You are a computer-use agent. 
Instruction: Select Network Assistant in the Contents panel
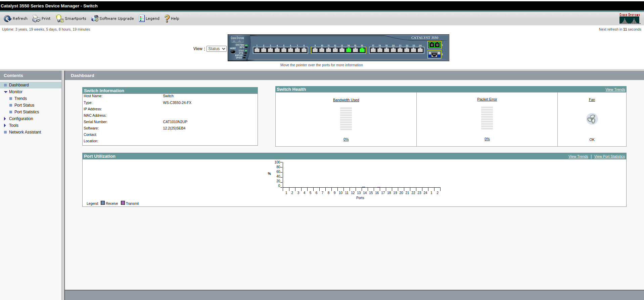pyautogui.click(x=25, y=132)
